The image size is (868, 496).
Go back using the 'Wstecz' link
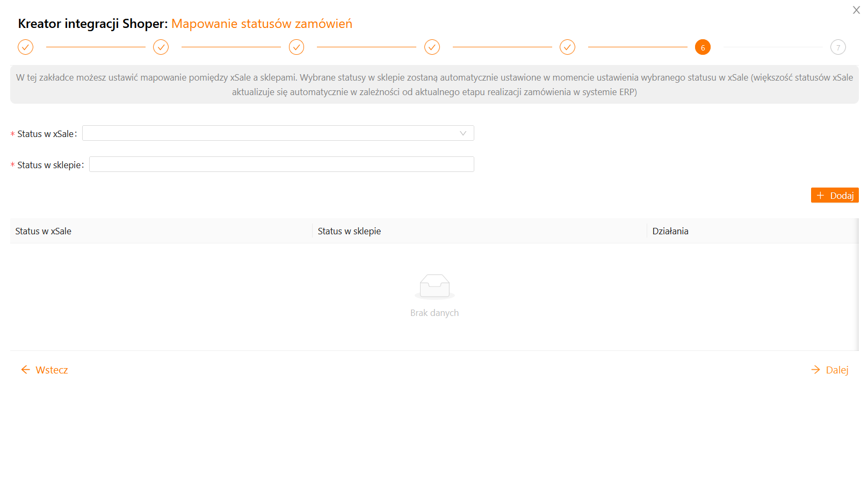[45, 370]
